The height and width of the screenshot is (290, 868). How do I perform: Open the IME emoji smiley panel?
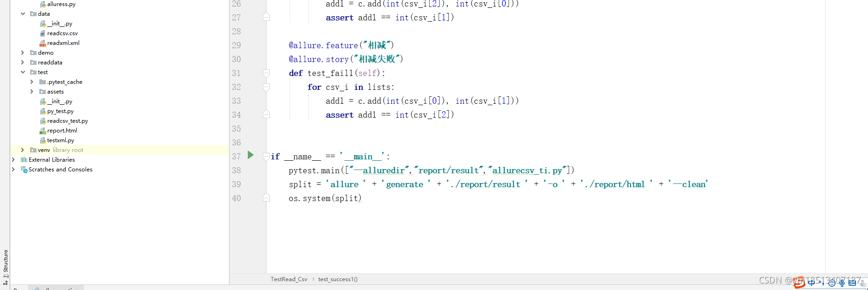832,283
